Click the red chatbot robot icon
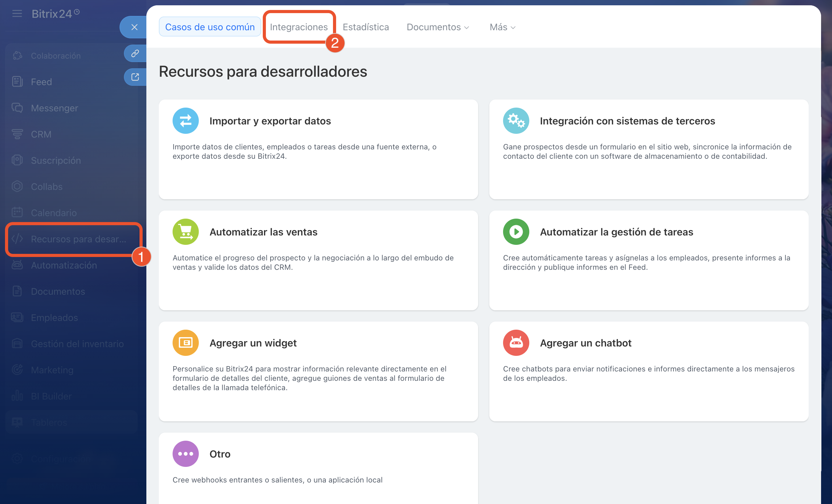Screen dimensions: 832x504 tap(516, 343)
